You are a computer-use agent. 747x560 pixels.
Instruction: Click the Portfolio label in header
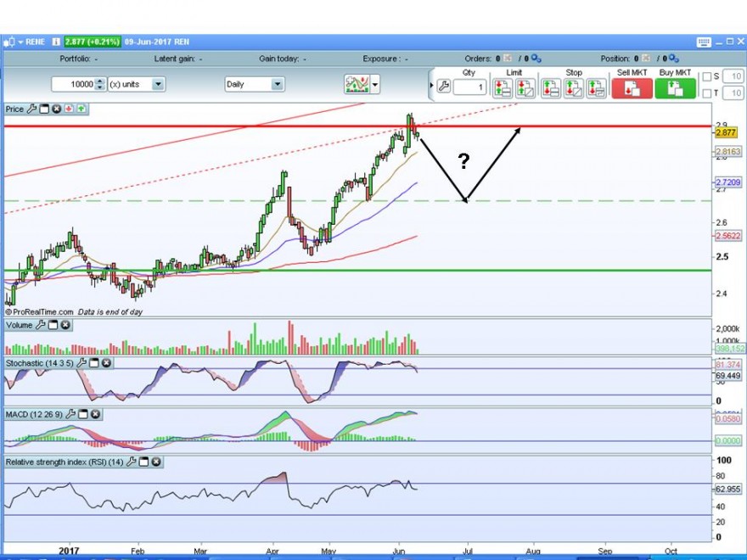[75, 59]
